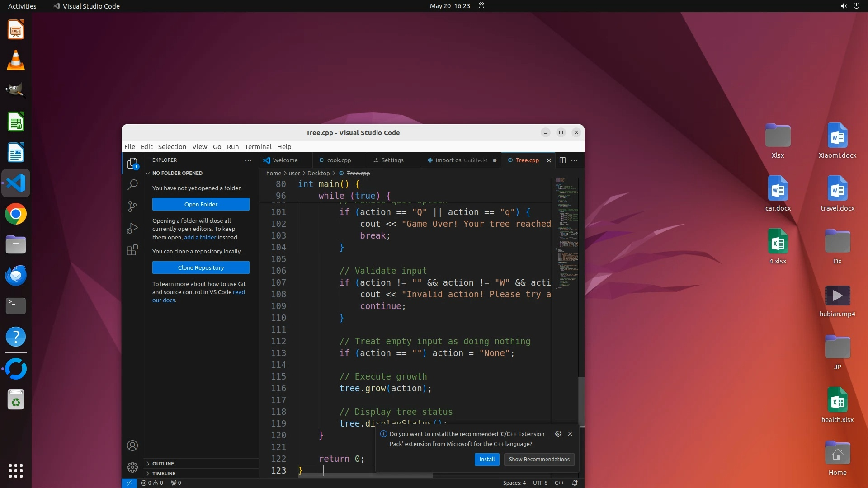Open the Spaces: 4 indentation selector

pyautogui.click(x=514, y=483)
